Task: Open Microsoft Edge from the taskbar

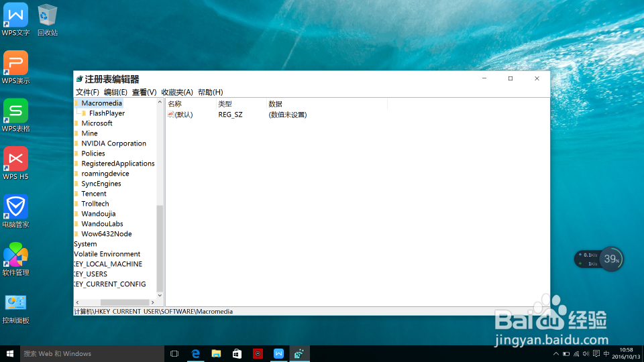Action: (x=195, y=353)
